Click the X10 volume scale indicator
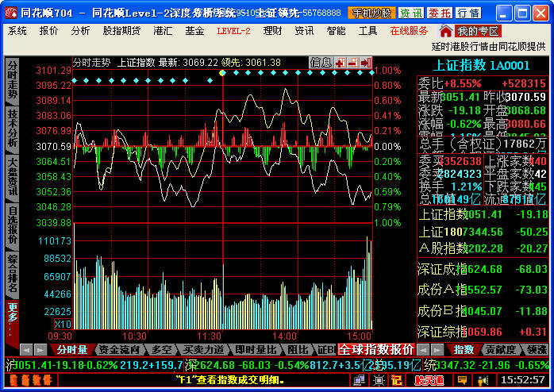The height and width of the screenshot is (392, 554). pos(63,324)
